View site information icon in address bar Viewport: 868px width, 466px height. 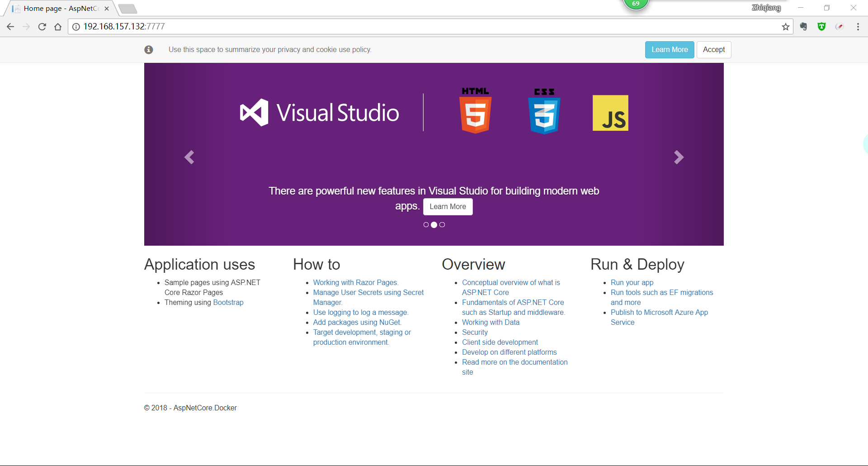76,27
